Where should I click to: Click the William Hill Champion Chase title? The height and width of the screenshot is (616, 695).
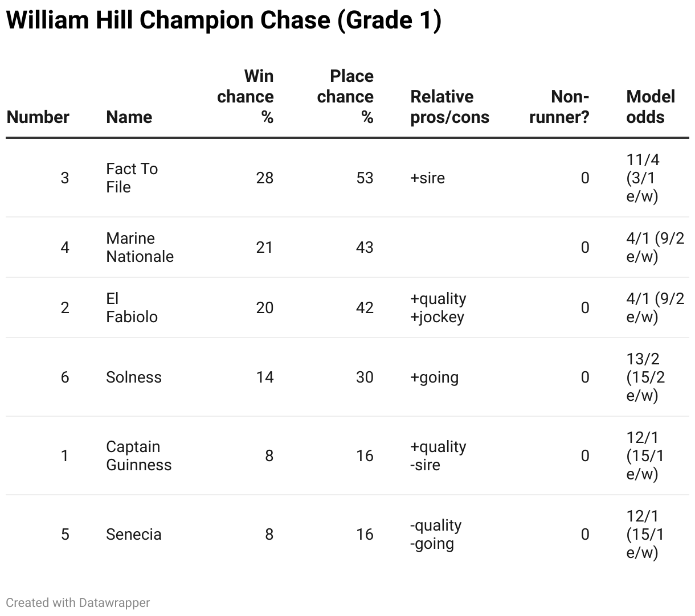coord(223,21)
